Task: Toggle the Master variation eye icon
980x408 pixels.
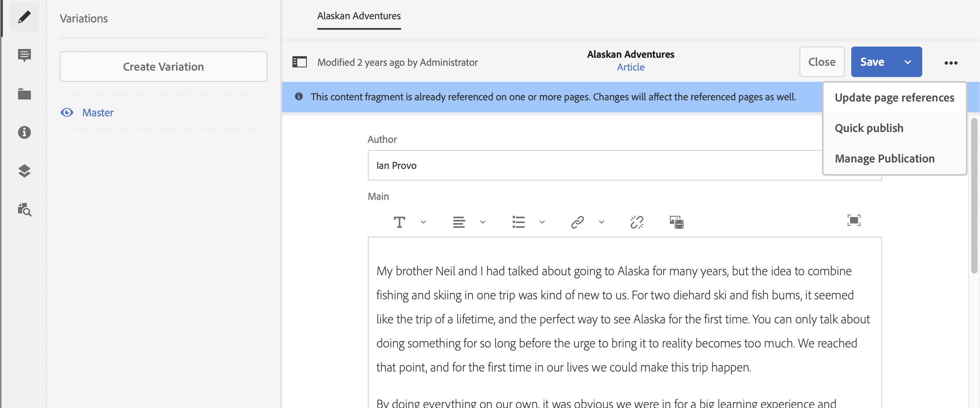Action: click(x=67, y=112)
